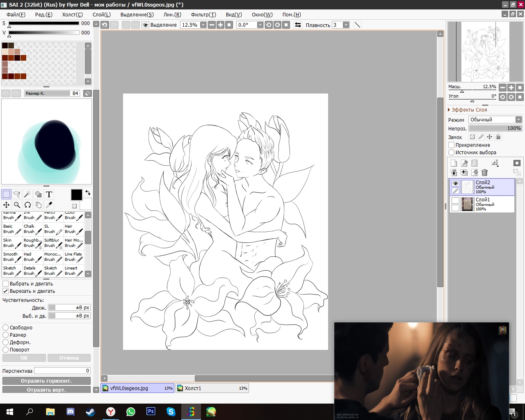Adjust the Непроз. opacity slider

click(495, 128)
